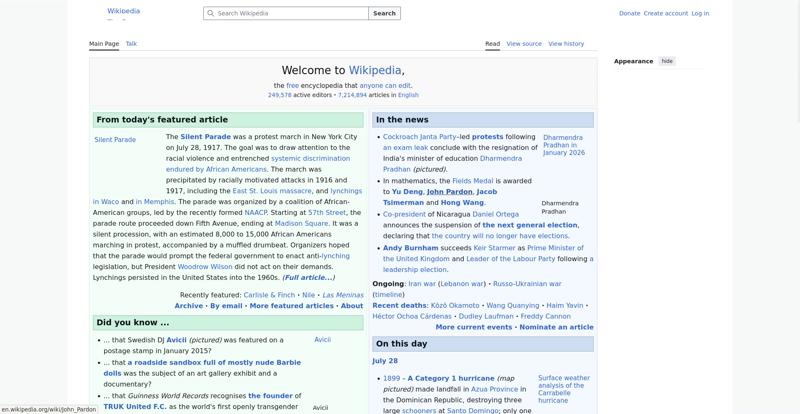Open the Donate link
Screen dimensions: 800x414
629,14
